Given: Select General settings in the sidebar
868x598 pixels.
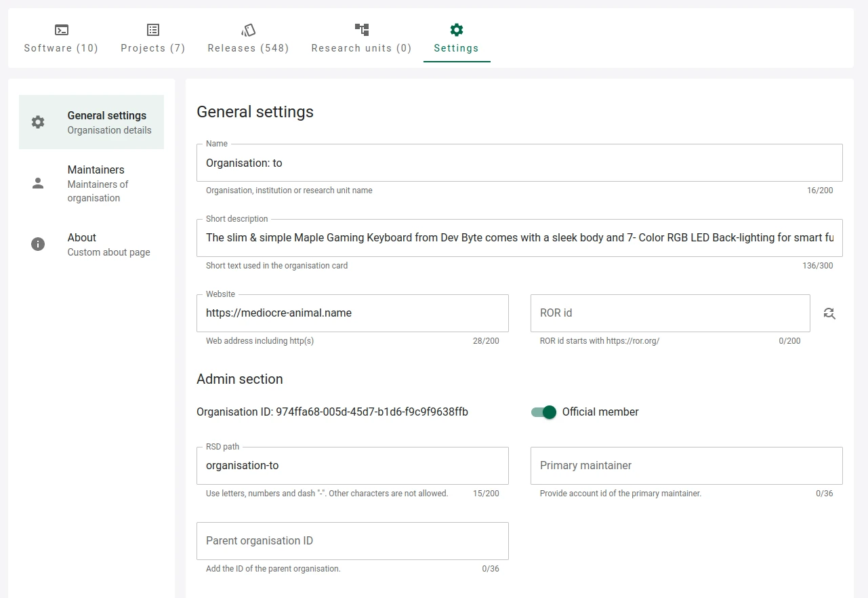Looking at the screenshot, I should point(106,122).
